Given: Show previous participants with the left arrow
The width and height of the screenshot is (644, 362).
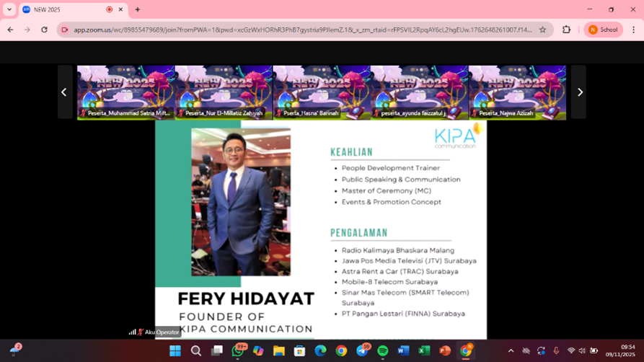Looking at the screenshot, I should (64, 92).
